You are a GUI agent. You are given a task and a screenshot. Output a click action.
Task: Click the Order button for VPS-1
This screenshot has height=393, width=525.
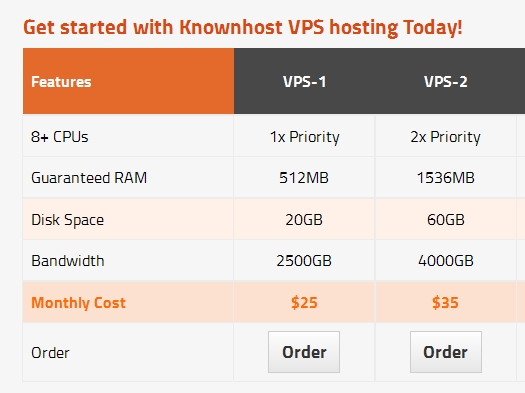pyautogui.click(x=304, y=352)
